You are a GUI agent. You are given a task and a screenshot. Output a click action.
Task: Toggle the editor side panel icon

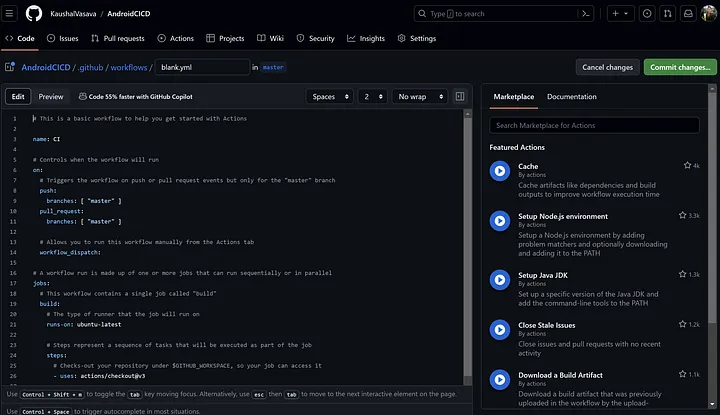click(460, 96)
